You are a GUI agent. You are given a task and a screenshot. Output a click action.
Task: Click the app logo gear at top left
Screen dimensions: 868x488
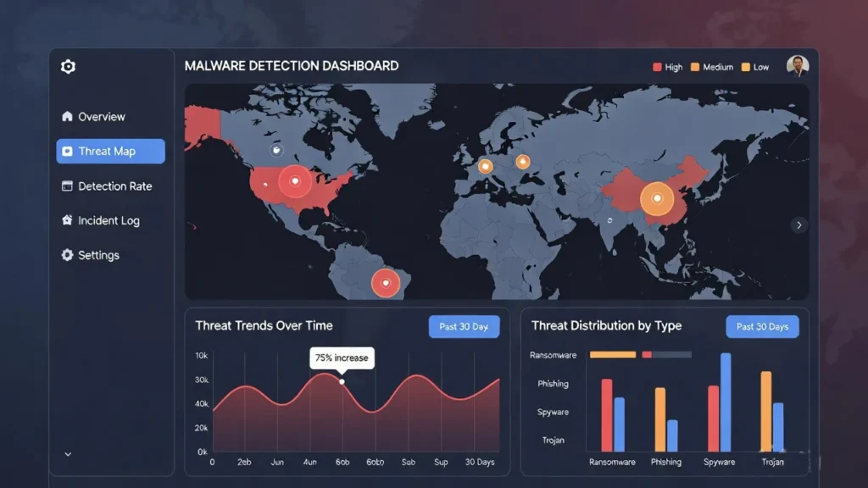[x=68, y=67]
